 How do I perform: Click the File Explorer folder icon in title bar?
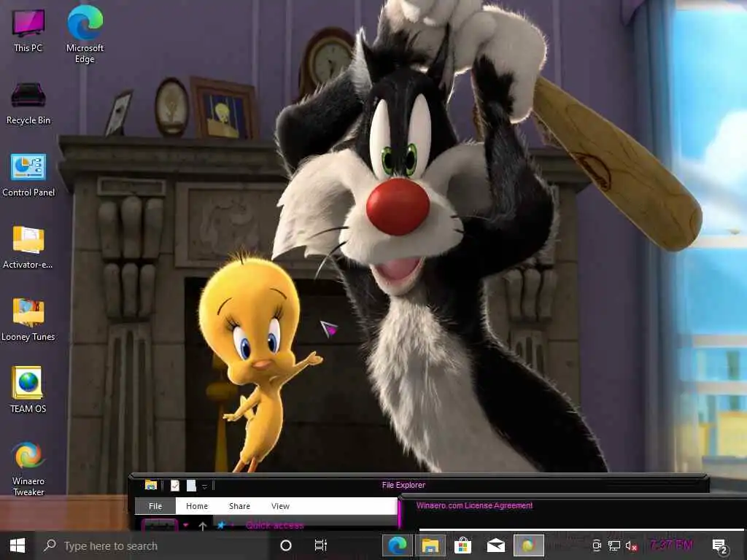coord(151,485)
